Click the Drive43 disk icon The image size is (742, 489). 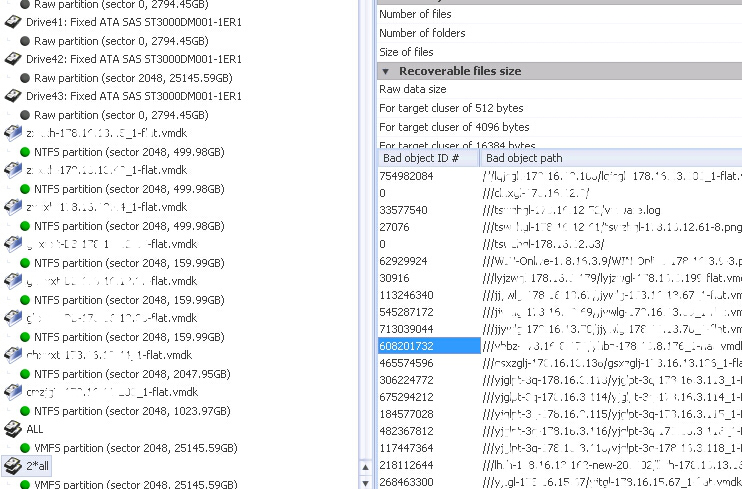click(13, 96)
